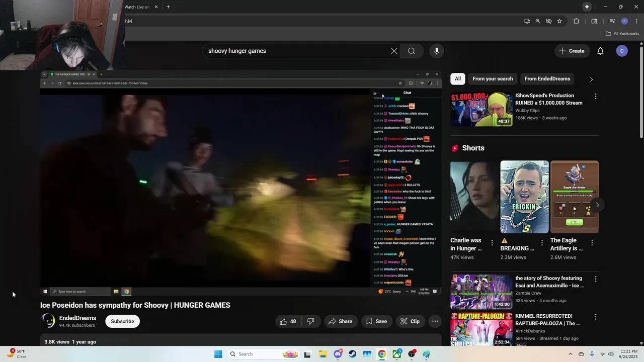Click the Windows taskbar Search box
Screen dimensions: 644x362
click(264, 354)
